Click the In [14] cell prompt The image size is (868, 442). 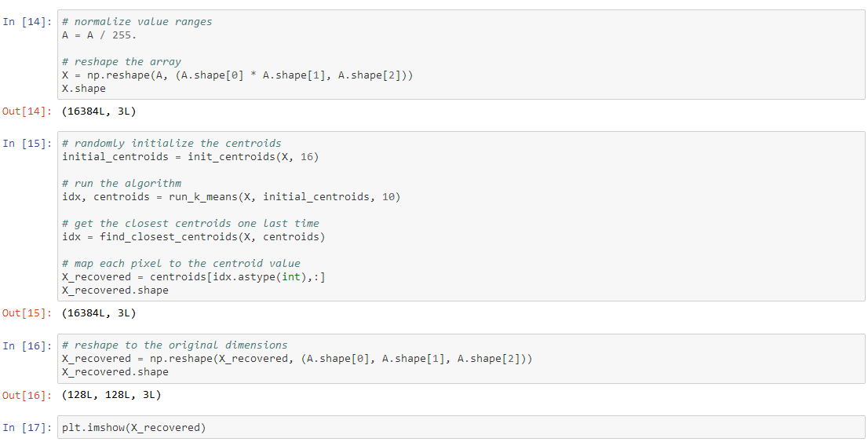pyautogui.click(x=27, y=22)
